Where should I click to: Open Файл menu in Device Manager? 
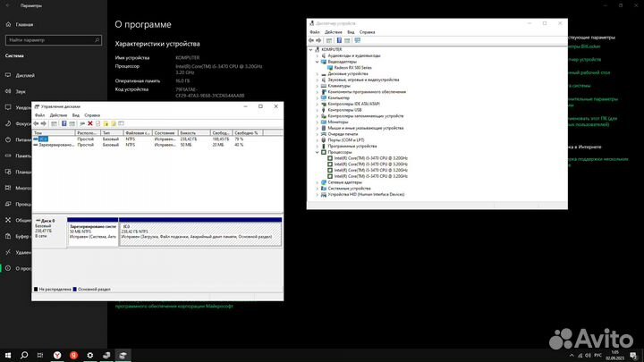315,32
